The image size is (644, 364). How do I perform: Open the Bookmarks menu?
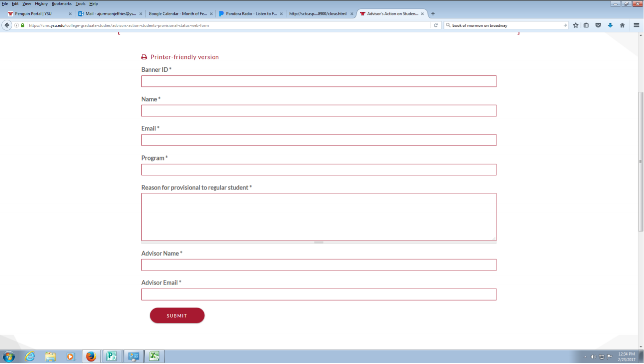coord(62,4)
